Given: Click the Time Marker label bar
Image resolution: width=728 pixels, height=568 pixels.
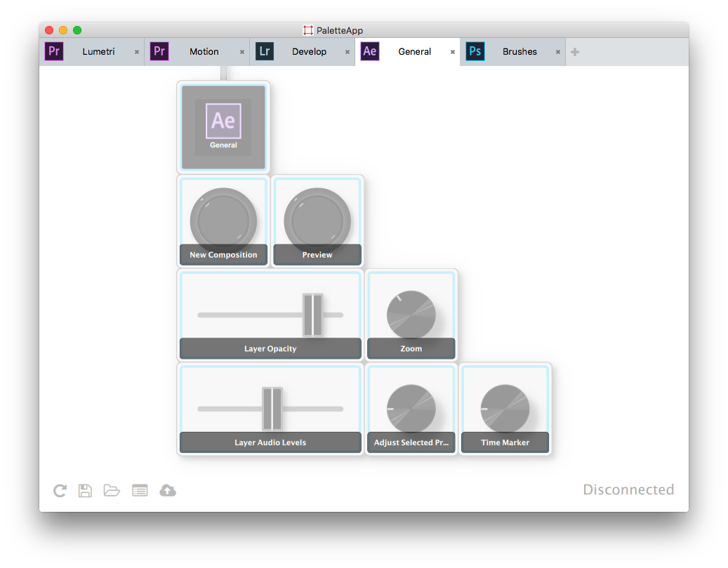Looking at the screenshot, I should click(x=505, y=442).
